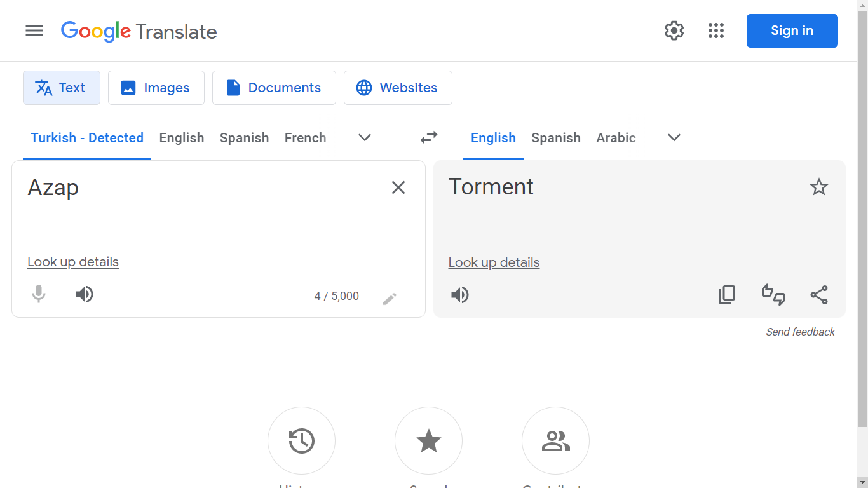868x488 pixels.
Task: Rate this translation with thumbs icon
Action: pos(773,295)
